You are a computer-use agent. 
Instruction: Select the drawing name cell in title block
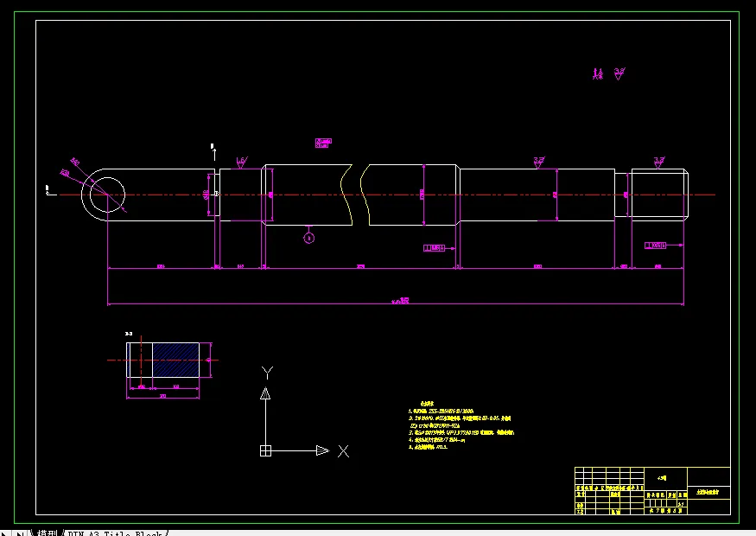point(708,492)
